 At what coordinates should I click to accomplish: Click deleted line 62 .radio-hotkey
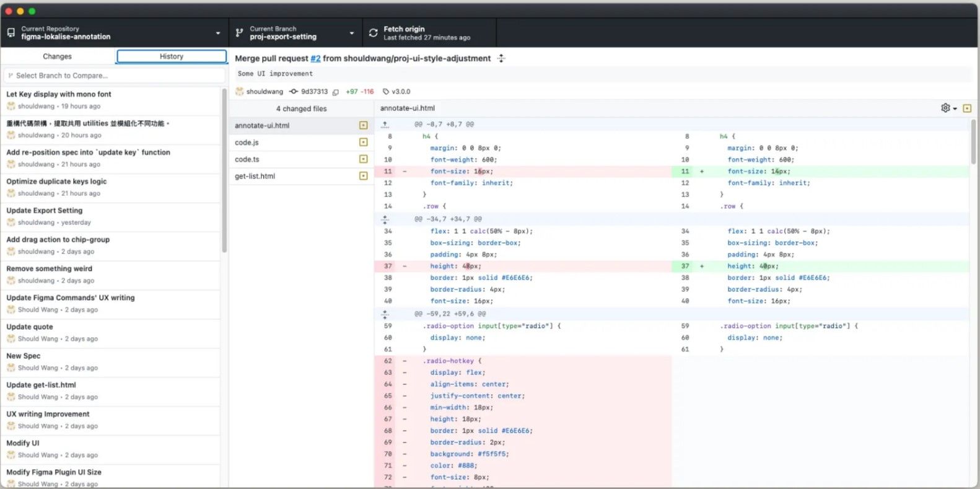click(x=523, y=361)
